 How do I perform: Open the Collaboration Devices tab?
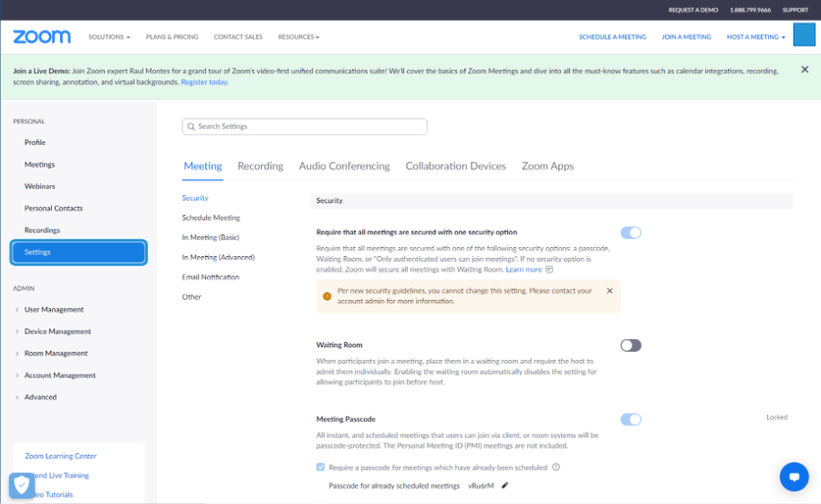[455, 166]
